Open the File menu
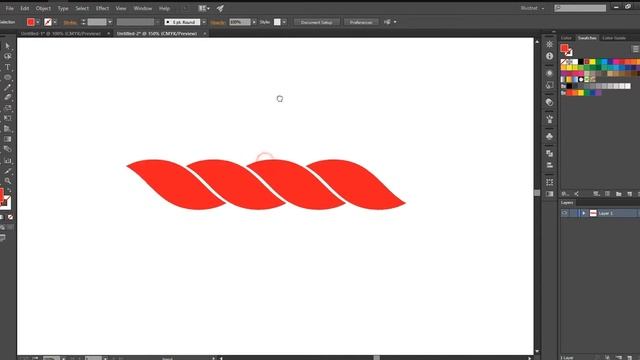 [9, 8]
